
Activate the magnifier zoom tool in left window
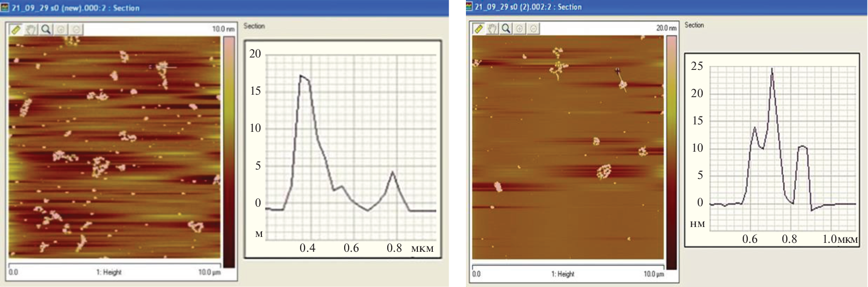46,30
